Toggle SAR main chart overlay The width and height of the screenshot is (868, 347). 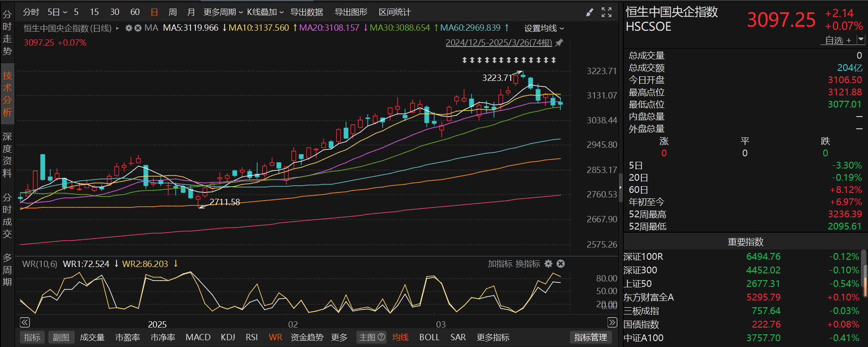click(458, 337)
